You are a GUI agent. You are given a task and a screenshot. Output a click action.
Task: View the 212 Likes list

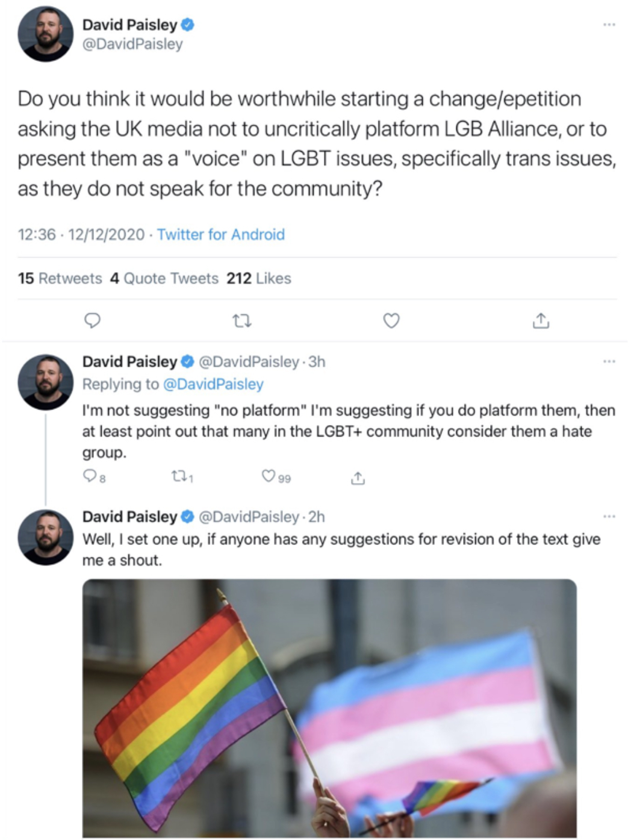[258, 278]
